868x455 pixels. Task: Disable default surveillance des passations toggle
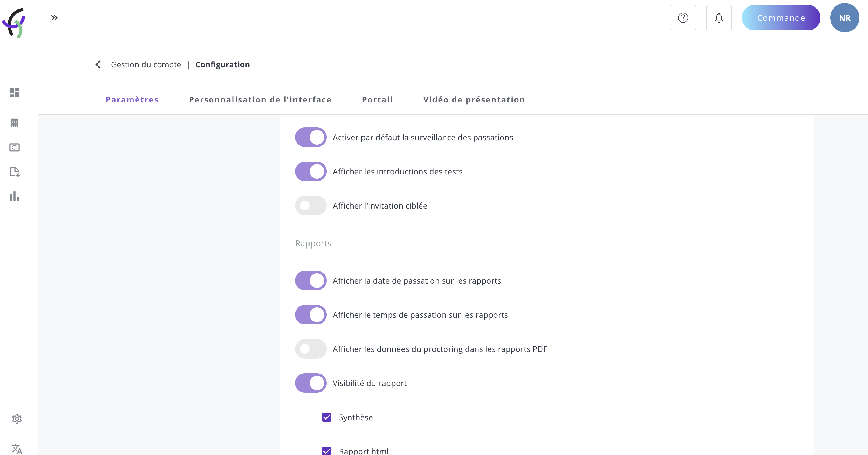(311, 138)
